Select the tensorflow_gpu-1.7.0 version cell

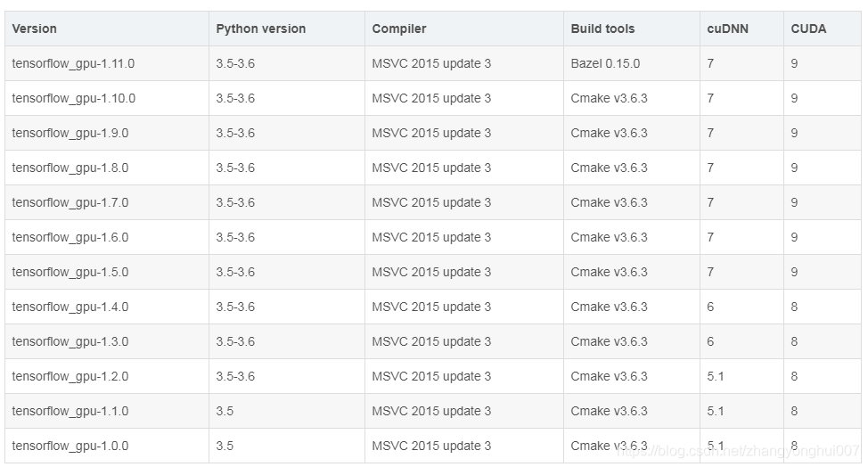click(70, 202)
